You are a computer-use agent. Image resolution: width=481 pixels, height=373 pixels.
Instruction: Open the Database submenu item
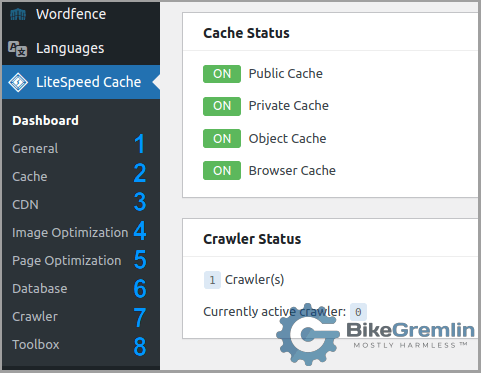point(40,289)
